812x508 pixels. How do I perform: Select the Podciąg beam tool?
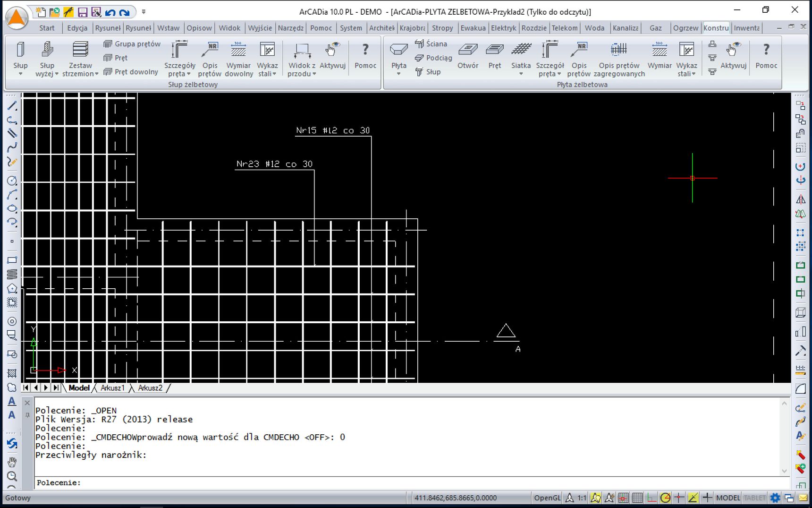click(x=433, y=58)
